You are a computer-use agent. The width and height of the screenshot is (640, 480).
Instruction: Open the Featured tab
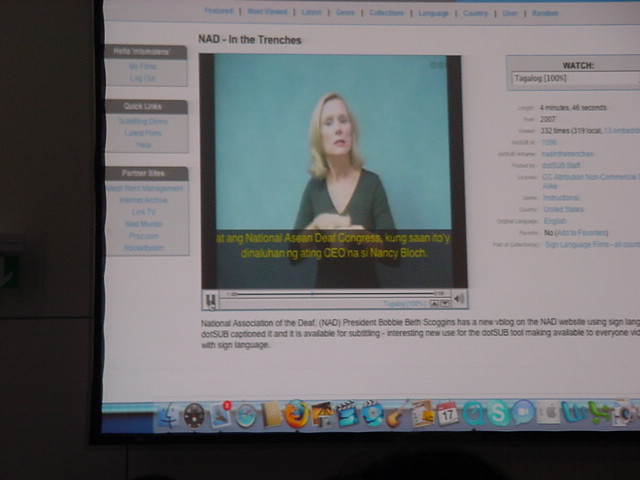(x=219, y=11)
